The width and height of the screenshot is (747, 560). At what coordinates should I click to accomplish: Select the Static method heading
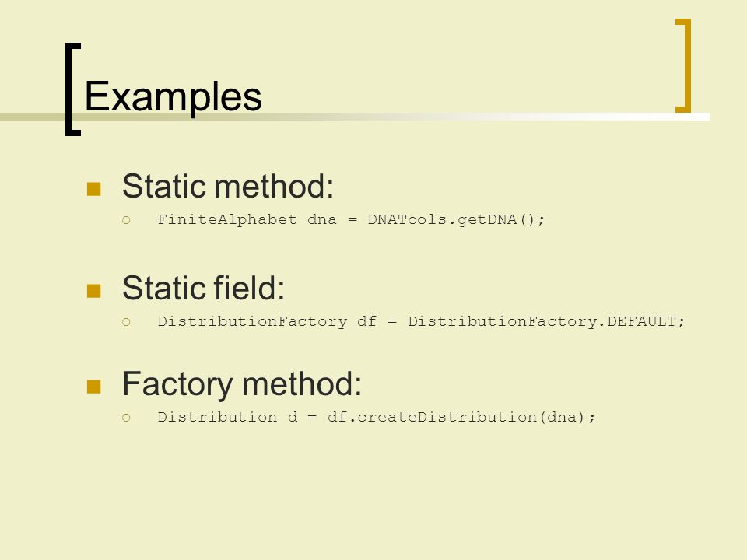click(x=228, y=186)
